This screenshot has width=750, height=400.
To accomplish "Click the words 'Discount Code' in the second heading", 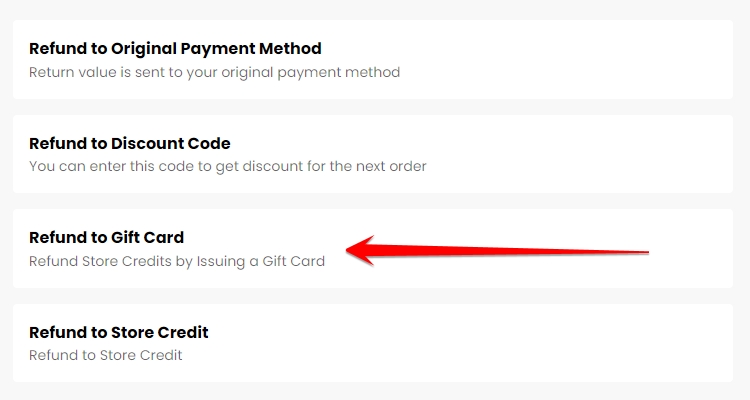I will pos(174,143).
